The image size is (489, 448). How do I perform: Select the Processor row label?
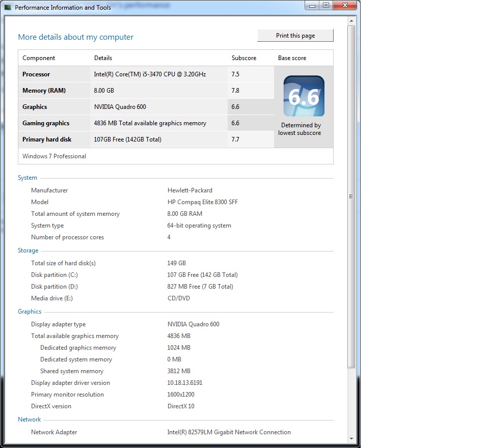pyautogui.click(x=36, y=74)
